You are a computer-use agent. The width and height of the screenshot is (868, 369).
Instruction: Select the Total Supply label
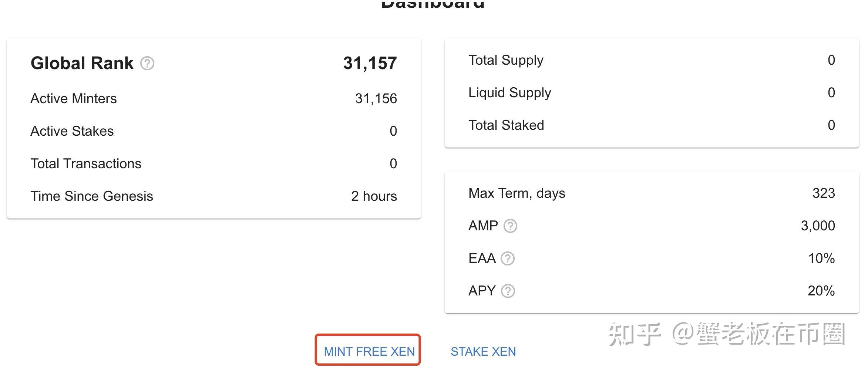(x=506, y=60)
